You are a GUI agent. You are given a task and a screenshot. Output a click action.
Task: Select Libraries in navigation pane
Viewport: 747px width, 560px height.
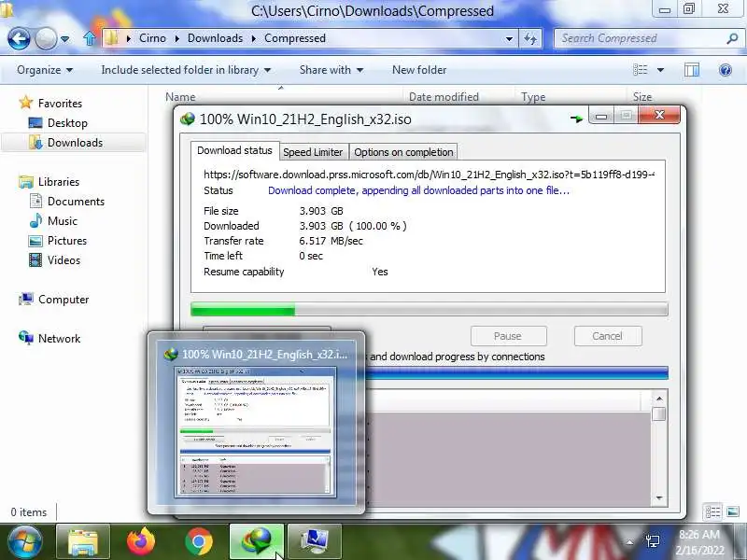click(59, 182)
